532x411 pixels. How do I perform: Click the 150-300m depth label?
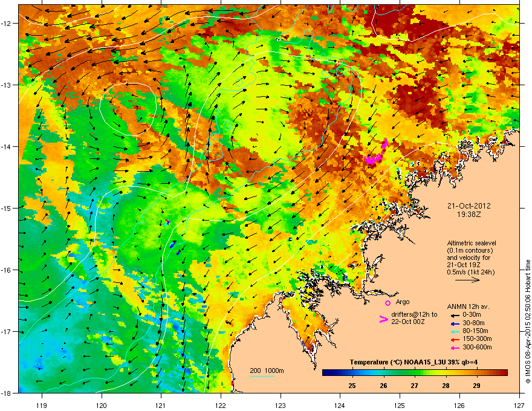[x=477, y=338]
